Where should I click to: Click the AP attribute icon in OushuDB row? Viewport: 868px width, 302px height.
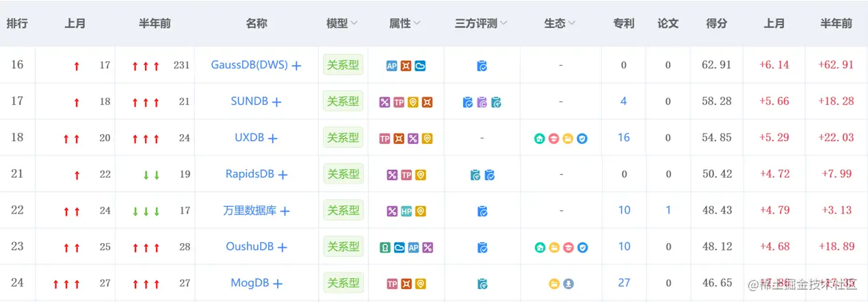(413, 247)
